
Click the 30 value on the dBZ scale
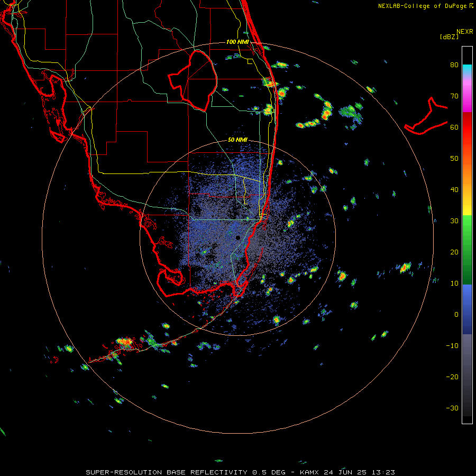pyautogui.click(x=454, y=221)
